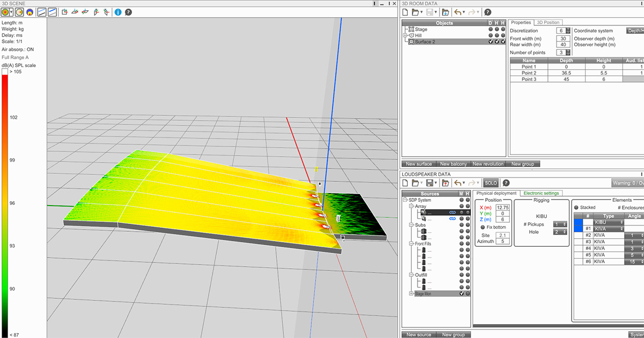
Task: Open the SPL mapping mode dropdown arrow
Action: [x=11, y=12]
